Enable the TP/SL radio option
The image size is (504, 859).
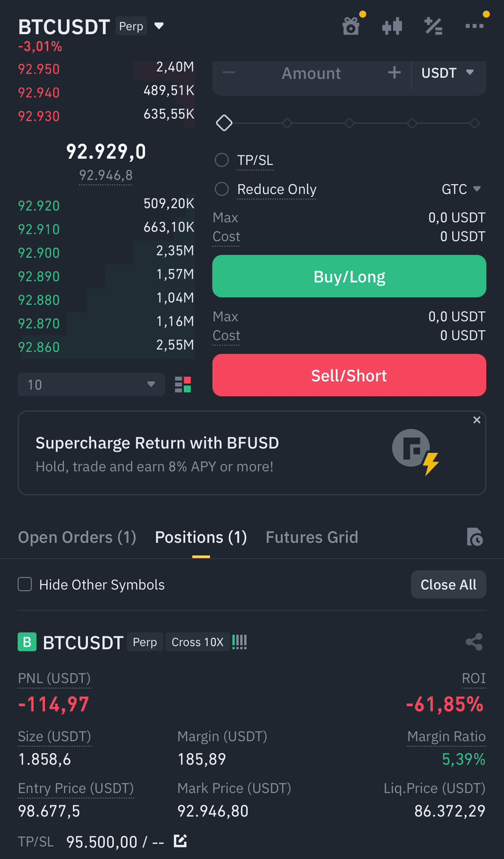pyautogui.click(x=222, y=160)
